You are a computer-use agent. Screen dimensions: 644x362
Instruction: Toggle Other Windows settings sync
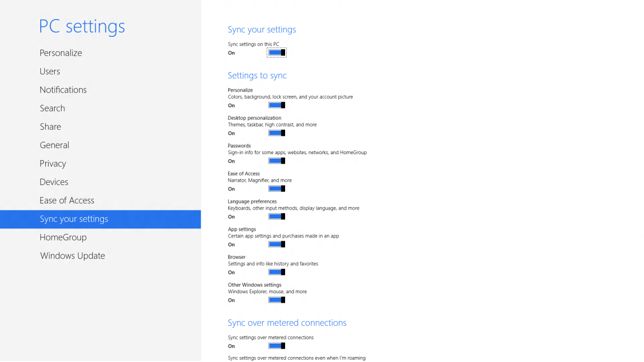click(x=276, y=299)
